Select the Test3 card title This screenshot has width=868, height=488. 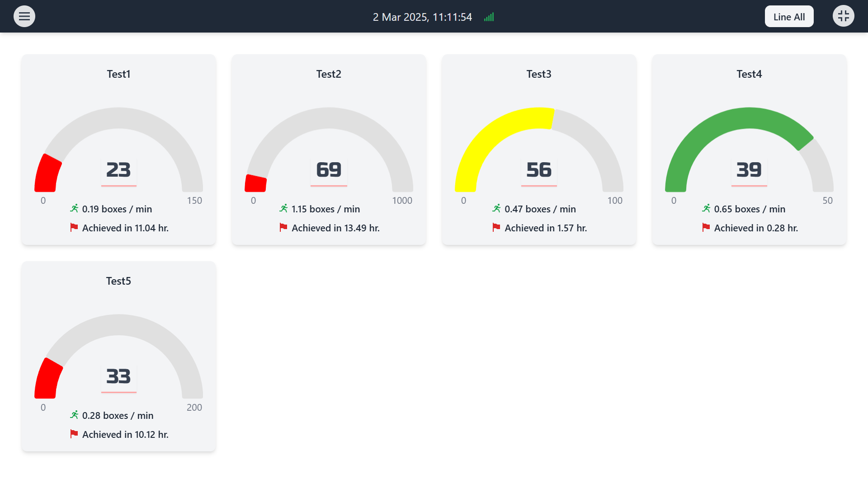[539, 74]
